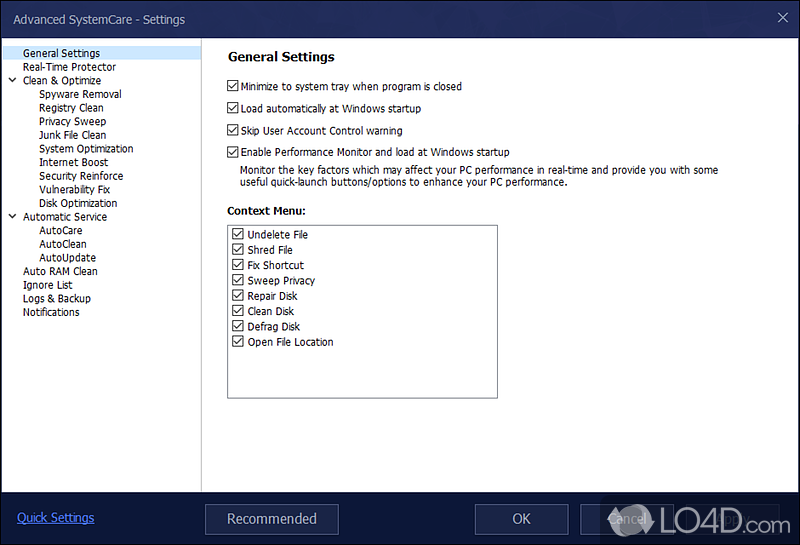Viewport: 800px width, 545px height.
Task: Open the Ignore List page
Action: [47, 285]
